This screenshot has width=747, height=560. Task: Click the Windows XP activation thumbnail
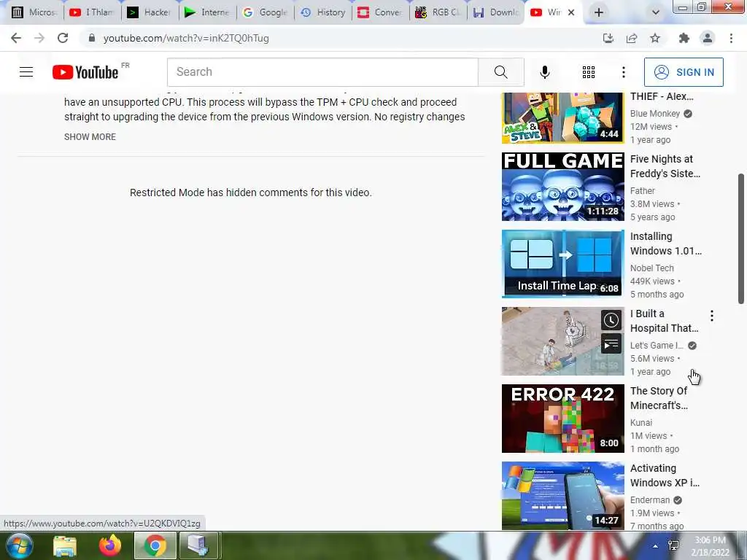click(562, 496)
